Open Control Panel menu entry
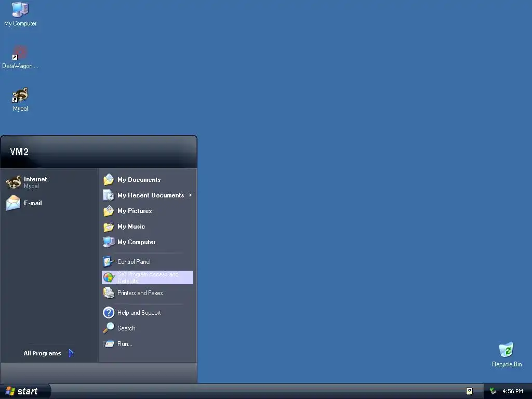The height and width of the screenshot is (399, 532). click(x=148, y=262)
